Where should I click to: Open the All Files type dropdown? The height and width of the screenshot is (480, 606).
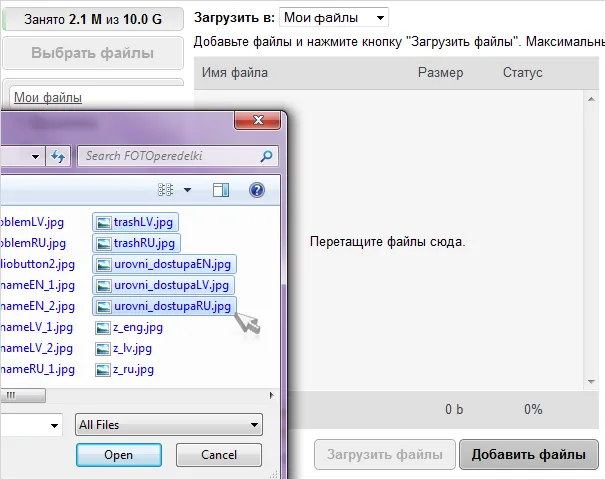(169, 425)
